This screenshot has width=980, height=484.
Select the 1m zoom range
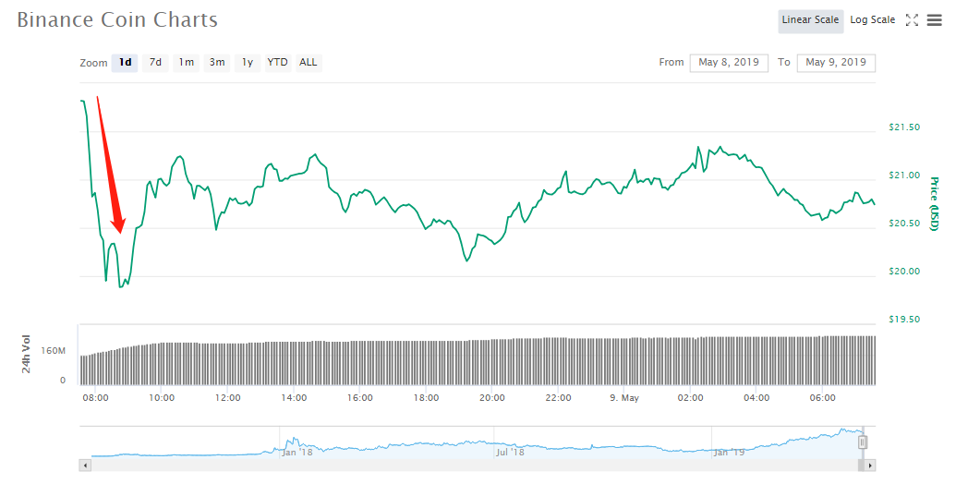tap(187, 63)
